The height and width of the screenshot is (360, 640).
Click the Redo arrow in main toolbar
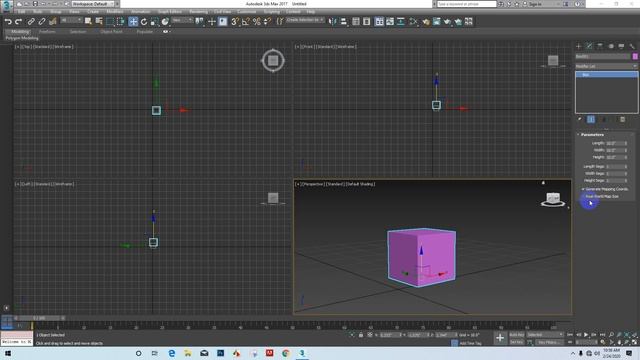18,22
